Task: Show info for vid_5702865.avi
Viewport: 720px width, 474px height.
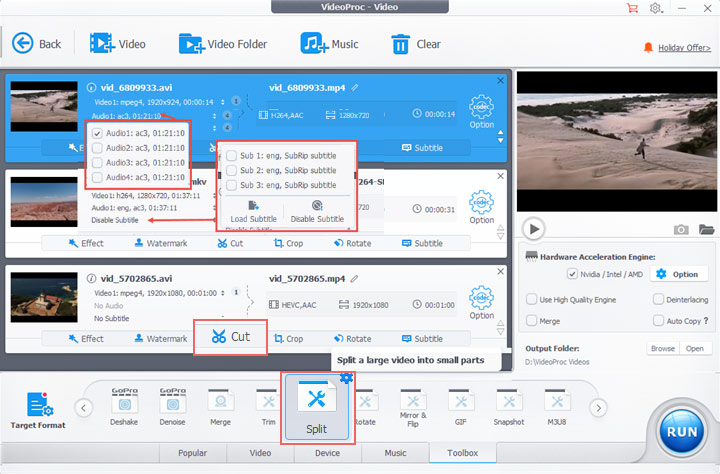Action: click(91, 278)
